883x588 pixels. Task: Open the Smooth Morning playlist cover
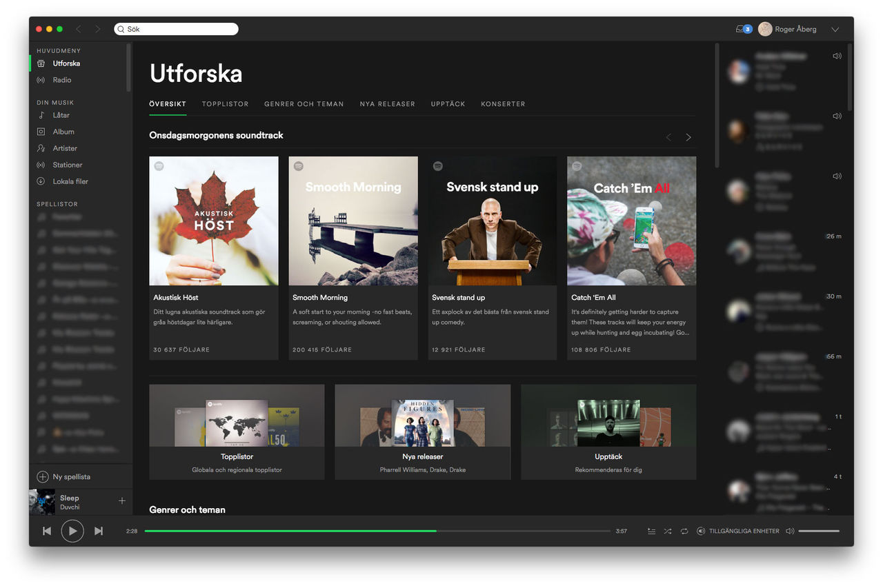tap(353, 221)
